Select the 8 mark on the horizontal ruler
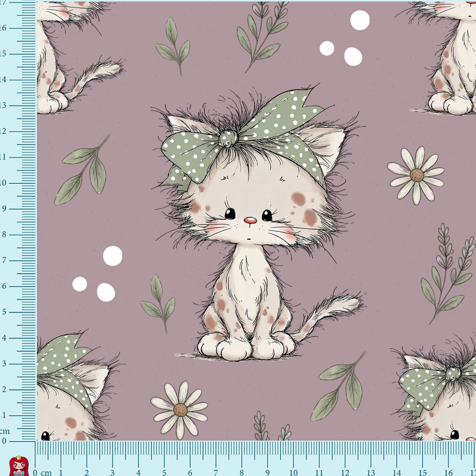 point(241,472)
